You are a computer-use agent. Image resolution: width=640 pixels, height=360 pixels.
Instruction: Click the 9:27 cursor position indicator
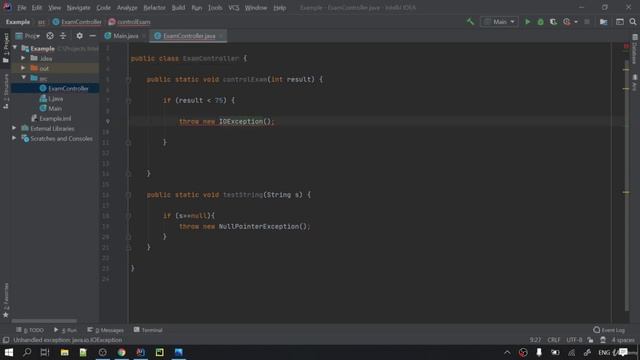pyautogui.click(x=535, y=340)
